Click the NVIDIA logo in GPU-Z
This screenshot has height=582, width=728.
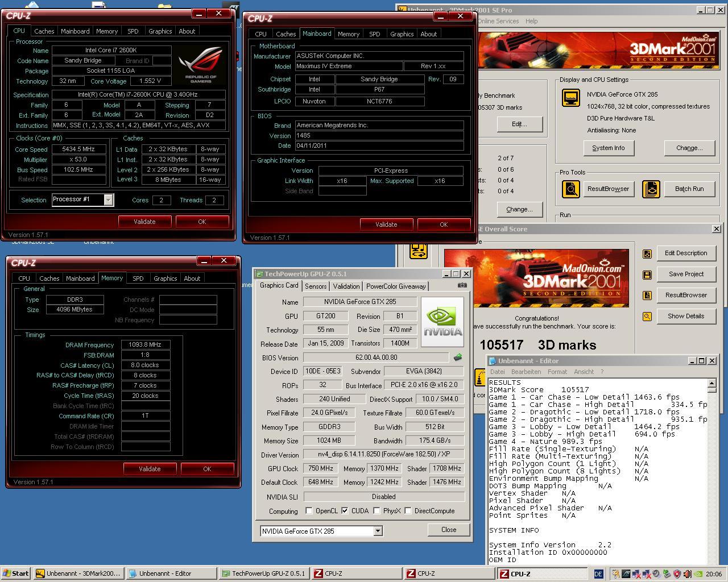tap(442, 321)
